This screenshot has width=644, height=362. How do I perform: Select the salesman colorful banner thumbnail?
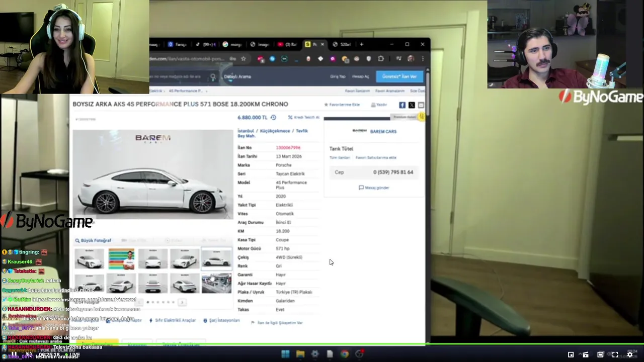click(121, 258)
